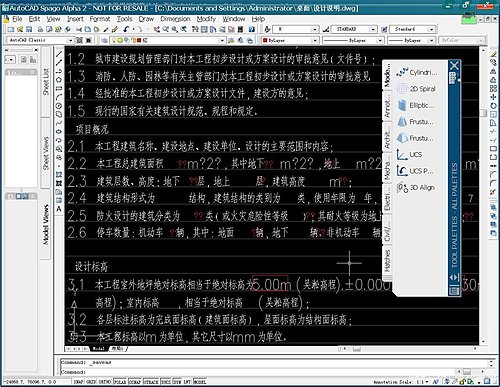Pick the Cylindrical Helix tool in the palette
Image resolution: width=500 pixels, height=387 pixels.
point(417,72)
